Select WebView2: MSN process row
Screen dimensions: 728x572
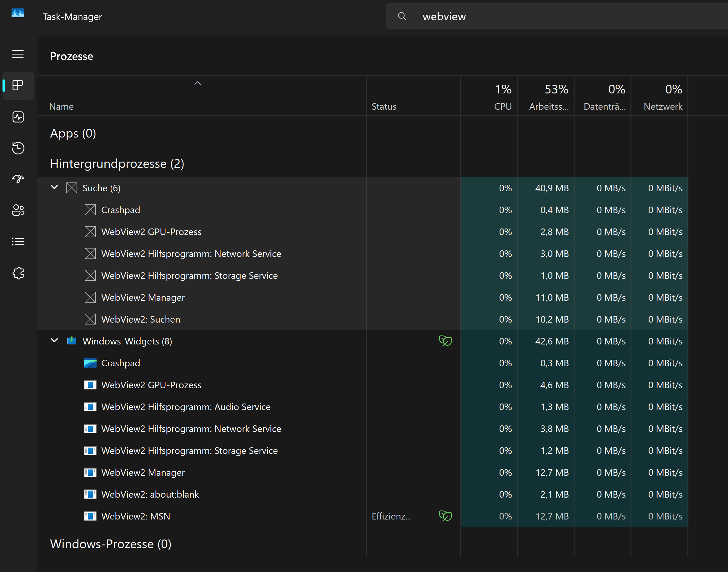pyautogui.click(x=136, y=516)
